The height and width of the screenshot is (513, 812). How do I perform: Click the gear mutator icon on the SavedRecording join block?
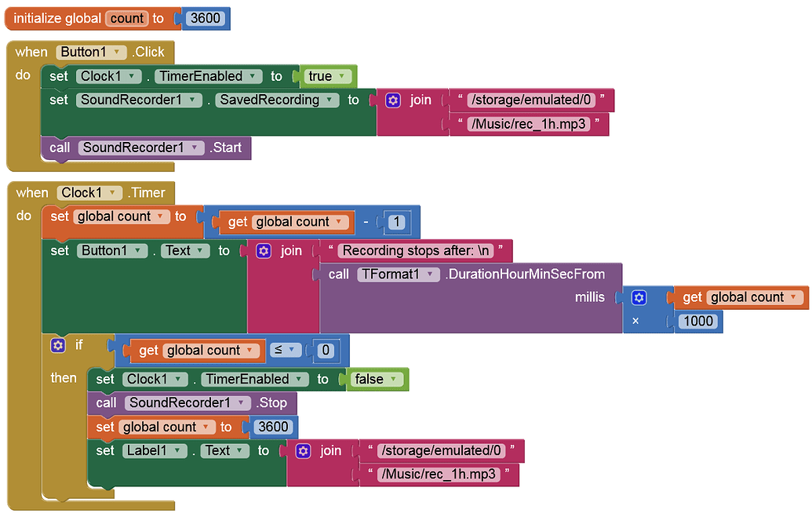click(x=393, y=100)
